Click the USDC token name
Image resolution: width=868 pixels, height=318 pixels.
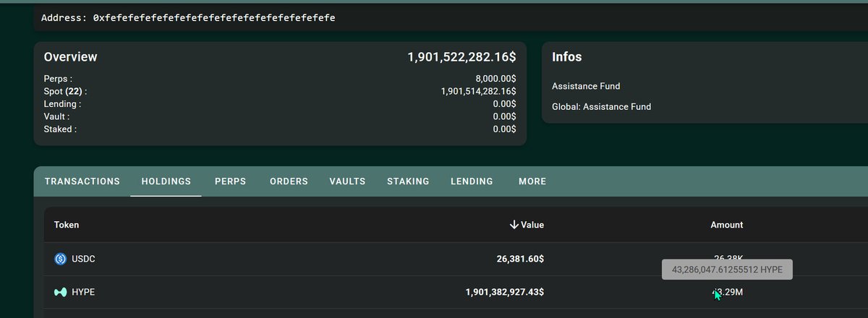[83, 259]
